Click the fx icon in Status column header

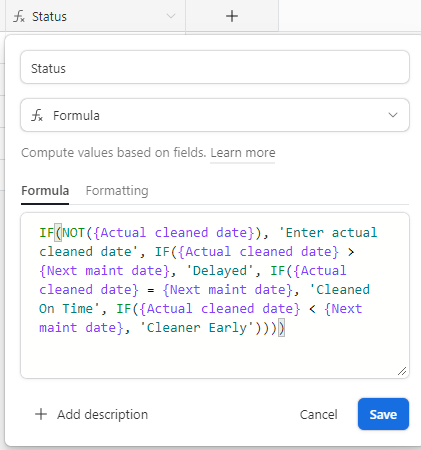point(19,16)
